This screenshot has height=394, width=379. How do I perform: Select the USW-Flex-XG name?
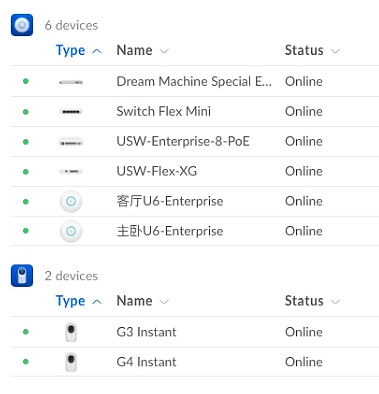pyautogui.click(x=157, y=171)
